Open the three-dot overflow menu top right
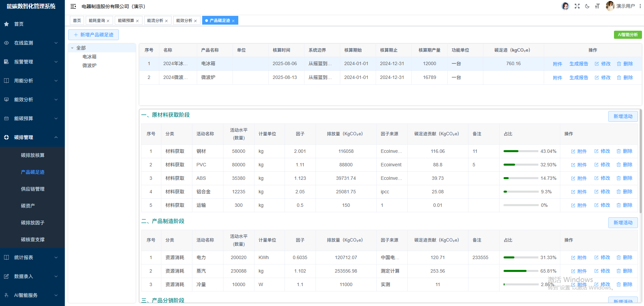The image size is (644, 306). 640,6
